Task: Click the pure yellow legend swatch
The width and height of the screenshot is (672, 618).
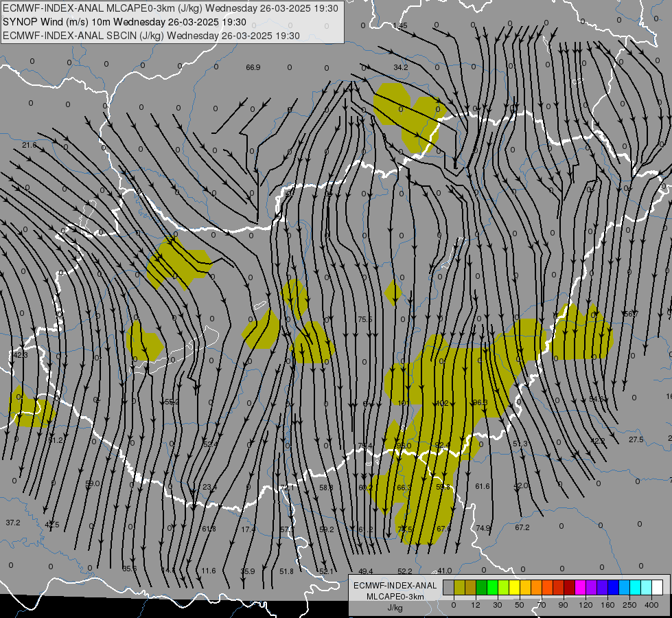Action: (x=514, y=588)
